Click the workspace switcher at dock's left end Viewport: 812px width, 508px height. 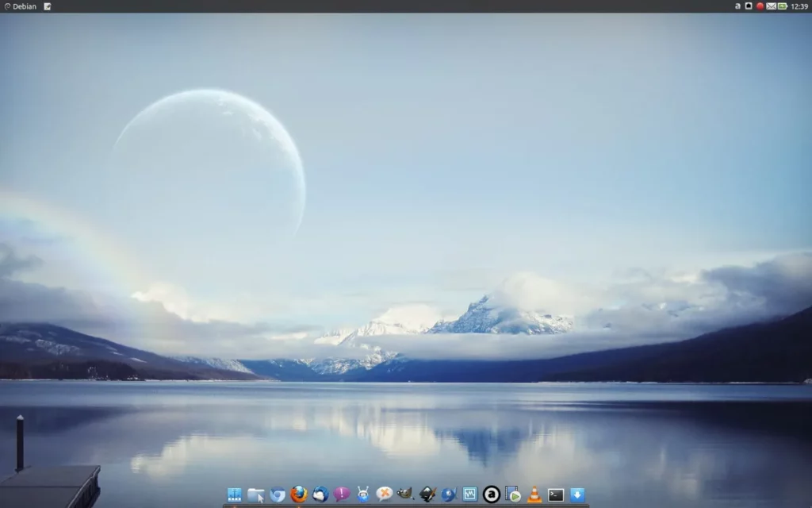tap(235, 495)
